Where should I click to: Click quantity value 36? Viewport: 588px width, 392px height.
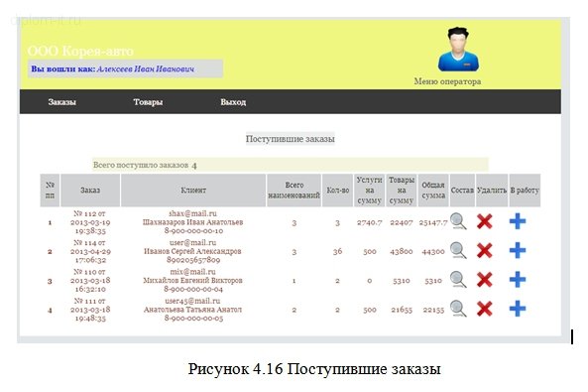(337, 251)
